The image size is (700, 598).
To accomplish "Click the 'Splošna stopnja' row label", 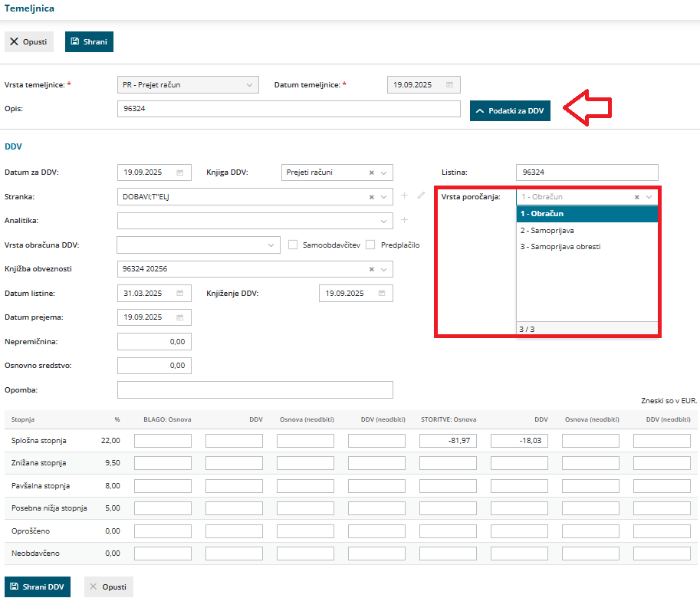I will [x=39, y=441].
